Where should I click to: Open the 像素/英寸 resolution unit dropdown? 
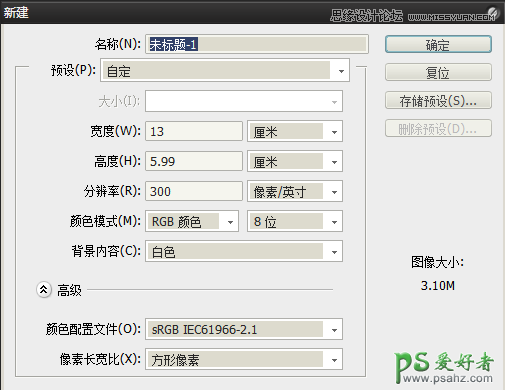(295, 191)
